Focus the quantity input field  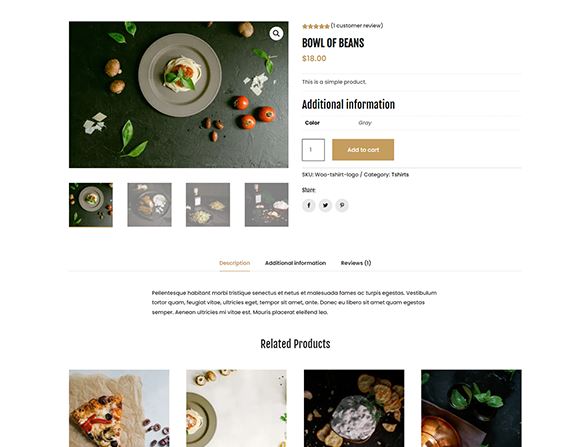[313, 150]
